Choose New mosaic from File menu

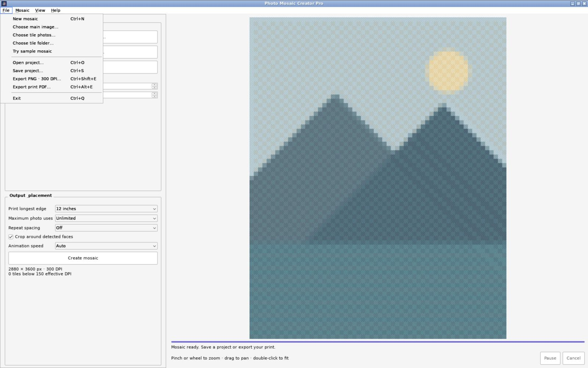click(52, 19)
